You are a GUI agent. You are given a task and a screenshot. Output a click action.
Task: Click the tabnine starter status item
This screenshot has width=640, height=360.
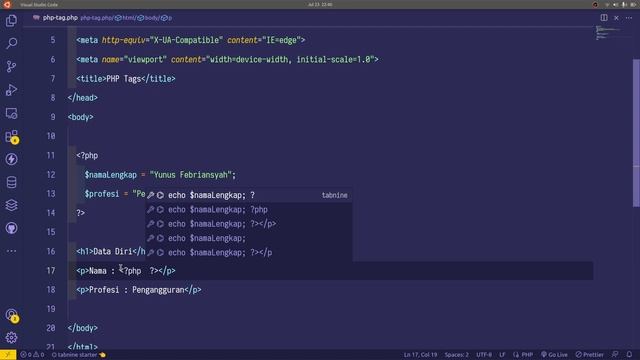78,355
